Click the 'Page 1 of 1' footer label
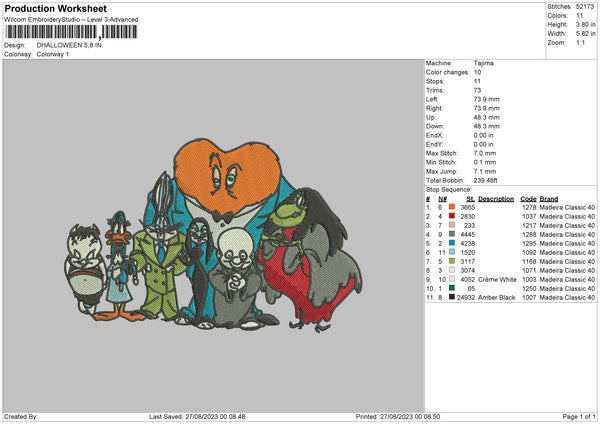Screen dimensions: 600x424 tap(579, 416)
